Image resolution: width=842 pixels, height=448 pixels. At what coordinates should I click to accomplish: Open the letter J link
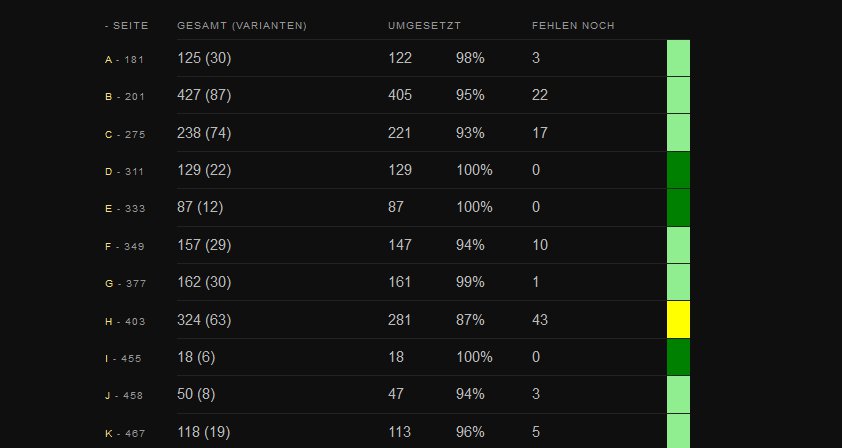pos(108,396)
